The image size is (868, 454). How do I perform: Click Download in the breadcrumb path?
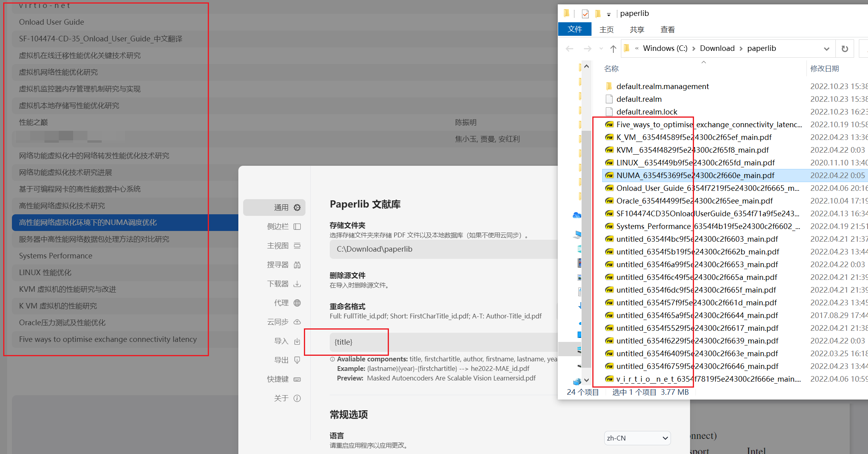pyautogui.click(x=717, y=48)
